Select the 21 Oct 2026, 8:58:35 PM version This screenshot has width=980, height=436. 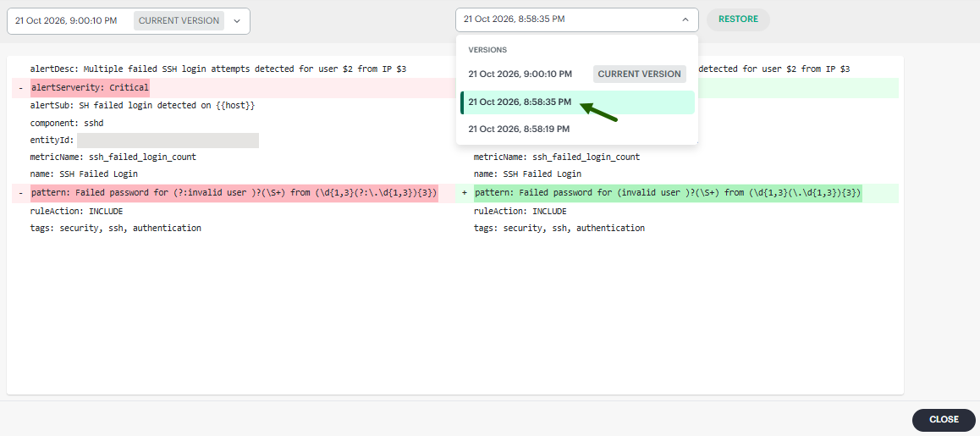577,102
